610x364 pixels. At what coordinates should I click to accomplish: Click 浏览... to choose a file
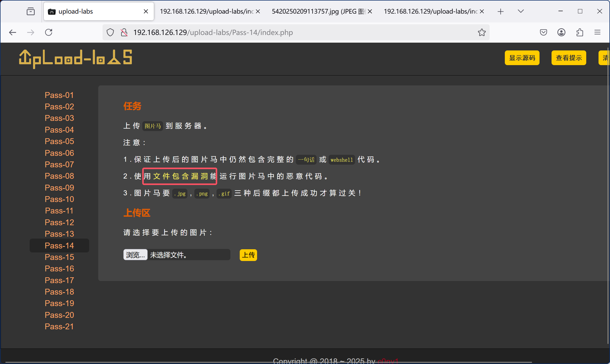click(x=135, y=255)
